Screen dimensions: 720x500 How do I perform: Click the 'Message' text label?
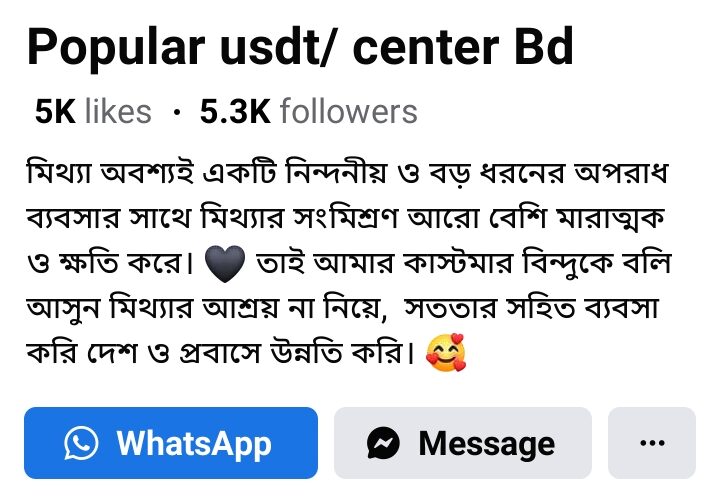click(487, 444)
